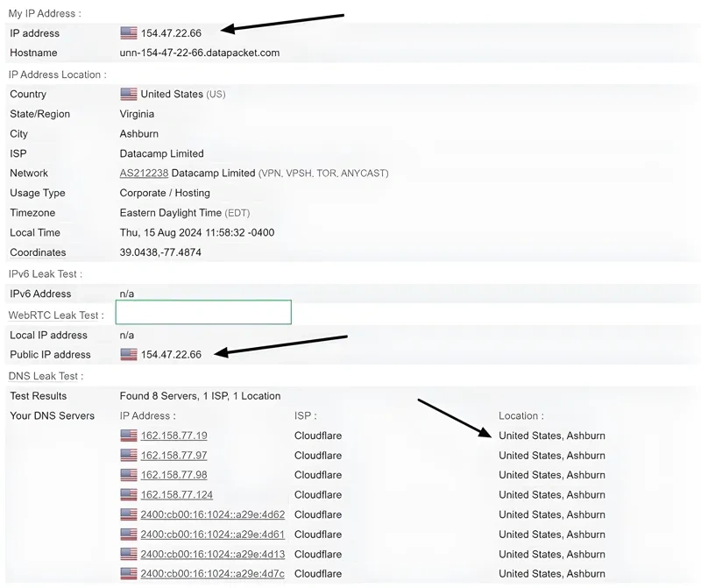Click the flag beside DNS server 162.158.77.124
The height and width of the screenshot is (588, 701).
[127, 494]
